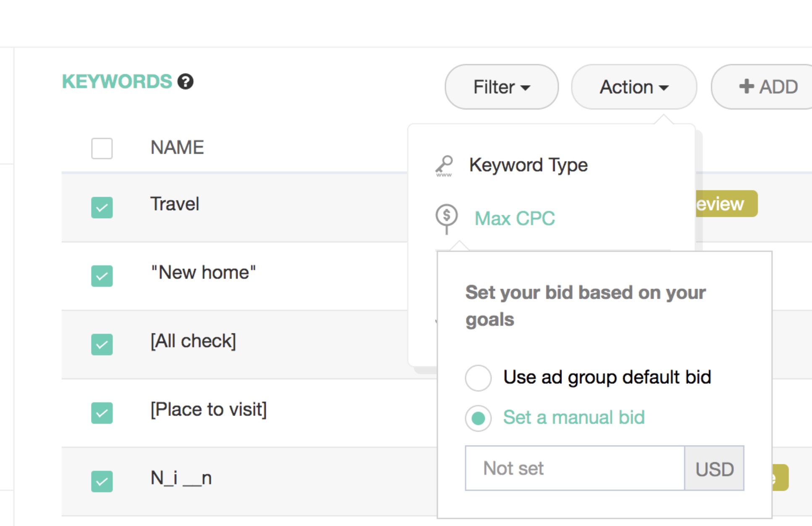The width and height of the screenshot is (812, 526).
Task: Choose the Set a manual bid option
Action: 478,418
